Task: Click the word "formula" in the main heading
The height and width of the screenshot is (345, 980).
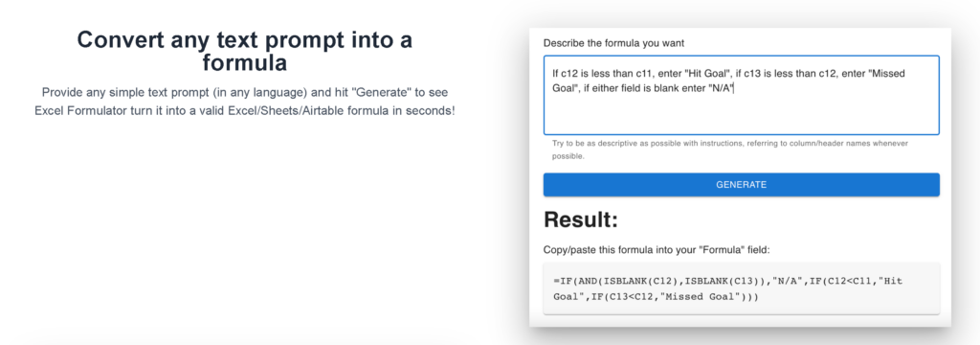Action: tap(244, 62)
